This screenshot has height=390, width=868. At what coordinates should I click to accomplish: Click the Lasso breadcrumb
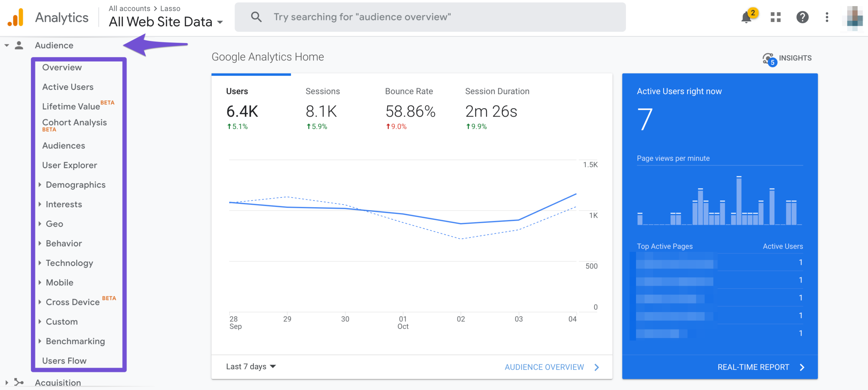click(170, 8)
